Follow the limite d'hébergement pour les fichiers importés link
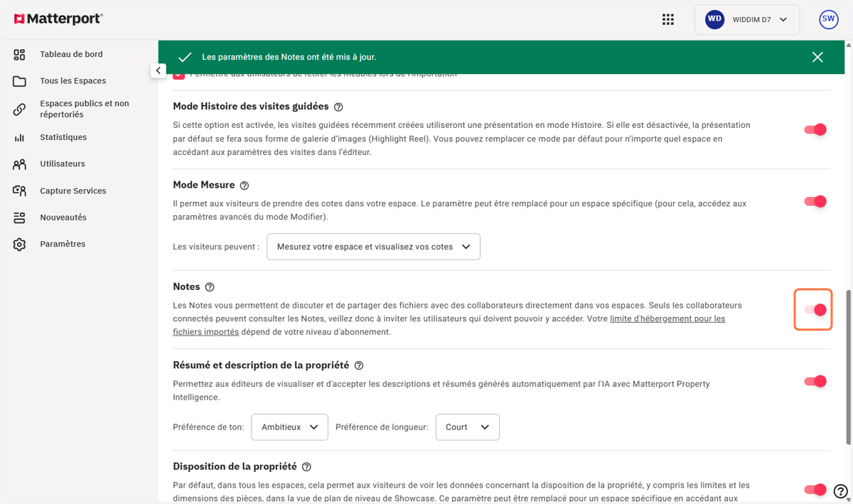Viewport: 853px width, 504px height. point(667,318)
